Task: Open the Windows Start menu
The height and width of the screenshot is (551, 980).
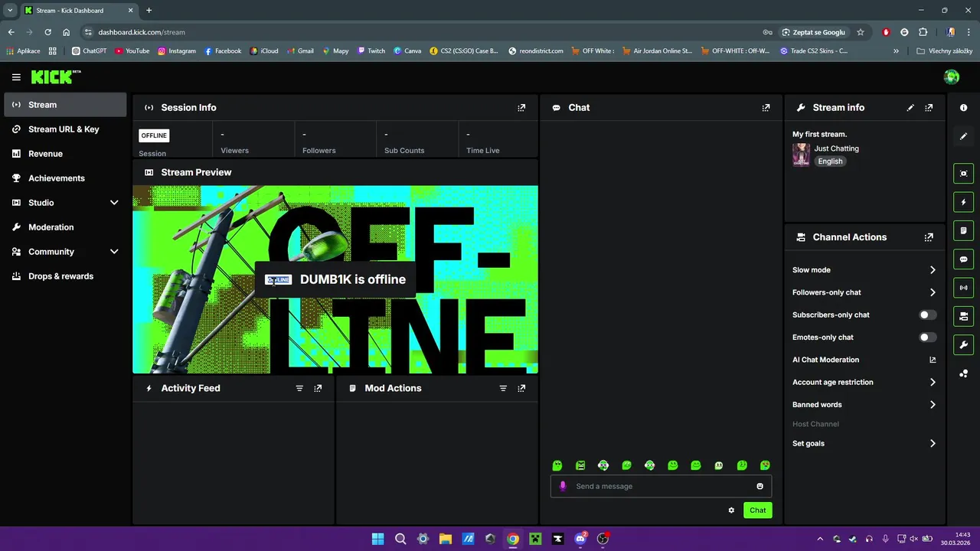Action: point(377,539)
